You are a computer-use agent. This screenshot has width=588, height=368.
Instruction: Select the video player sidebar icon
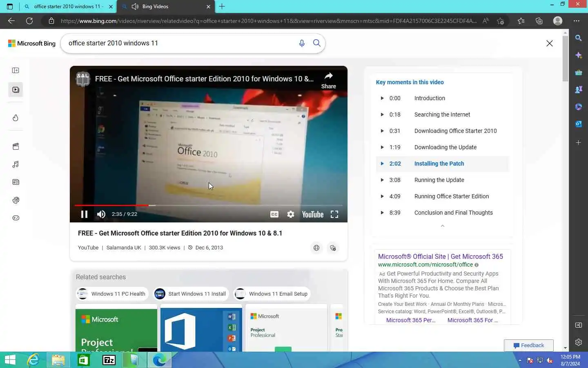[x=16, y=90]
